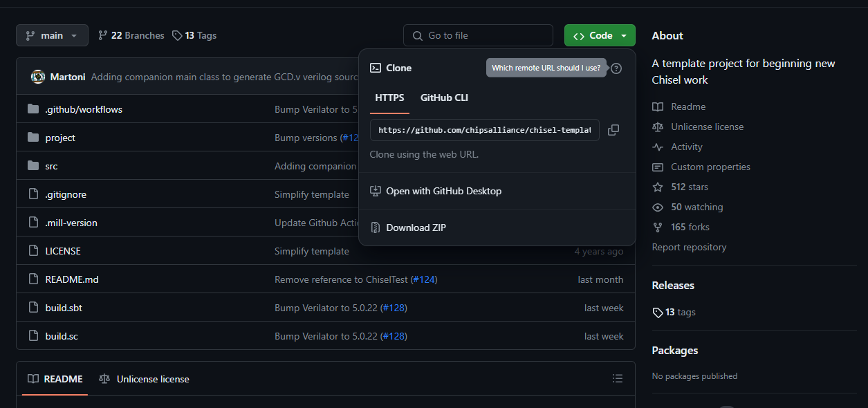The height and width of the screenshot is (408, 868).
Task: Click the eye icon beside 50 watching
Action: 658,207
